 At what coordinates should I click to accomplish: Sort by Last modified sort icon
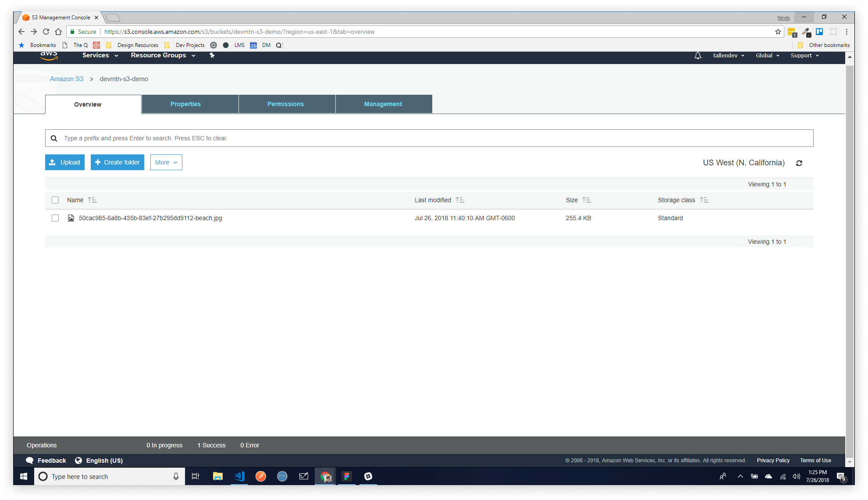[460, 200]
